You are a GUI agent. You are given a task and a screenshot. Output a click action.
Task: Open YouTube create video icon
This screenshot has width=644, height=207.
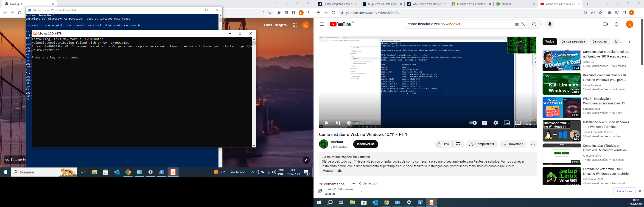605,24
